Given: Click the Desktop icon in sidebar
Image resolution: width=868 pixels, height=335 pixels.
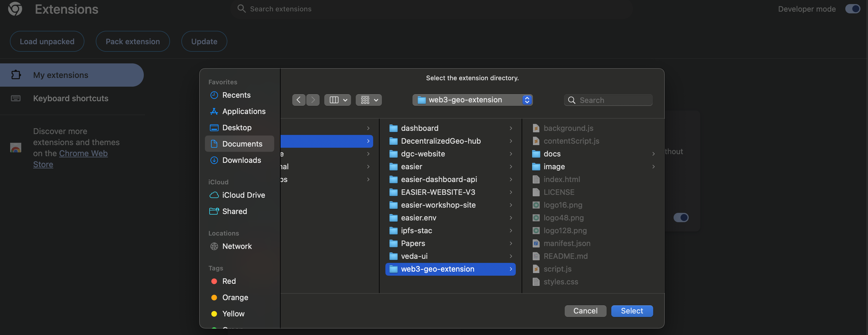Looking at the screenshot, I should pyautogui.click(x=214, y=128).
